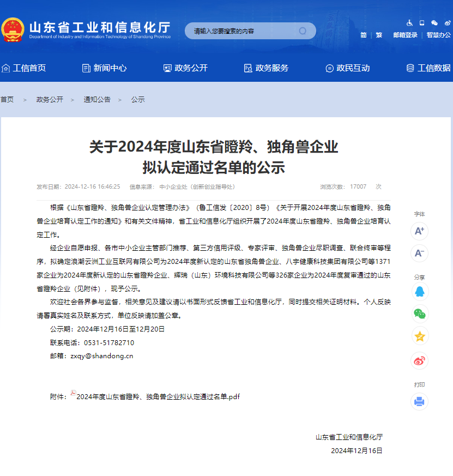
Task: Open the 新闻中心 navigation menu
Action: 104,68
